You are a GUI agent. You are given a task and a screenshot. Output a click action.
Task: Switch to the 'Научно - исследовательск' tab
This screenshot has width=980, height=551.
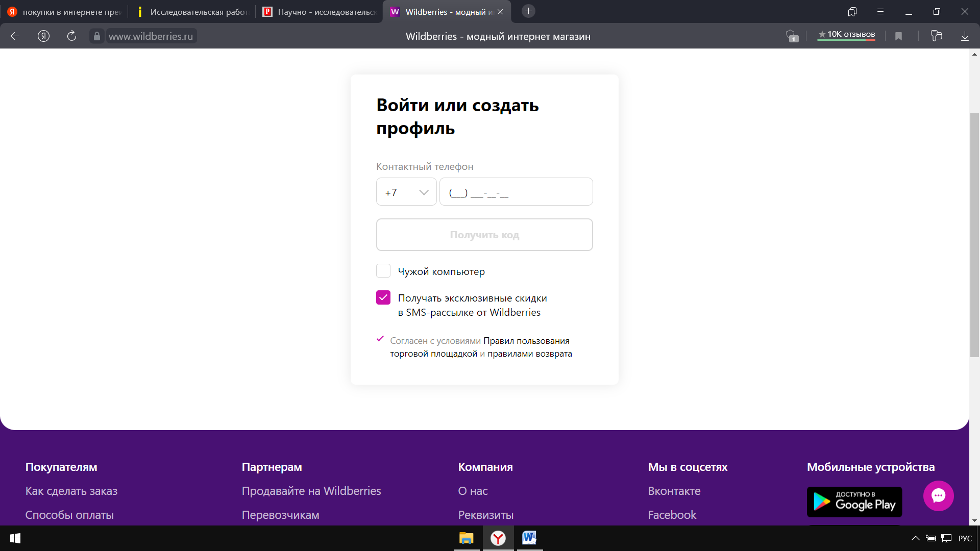coord(319,12)
